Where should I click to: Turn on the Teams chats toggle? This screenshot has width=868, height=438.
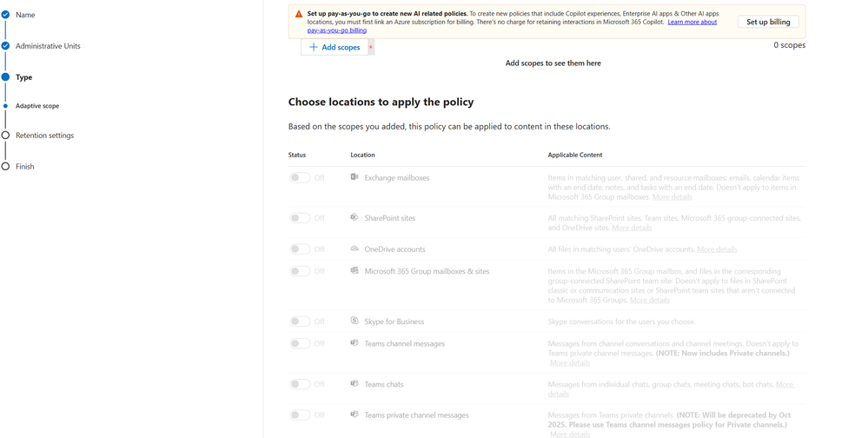[300, 384]
